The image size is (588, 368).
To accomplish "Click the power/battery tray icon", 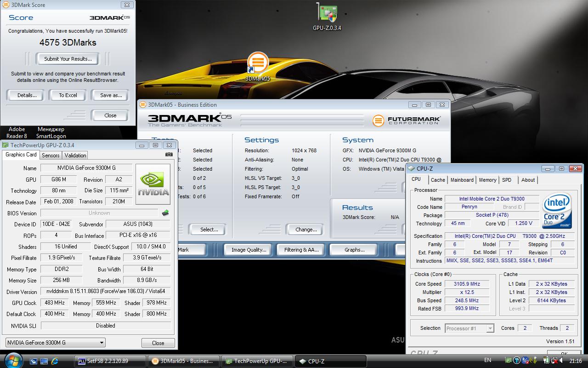I will [x=547, y=360].
